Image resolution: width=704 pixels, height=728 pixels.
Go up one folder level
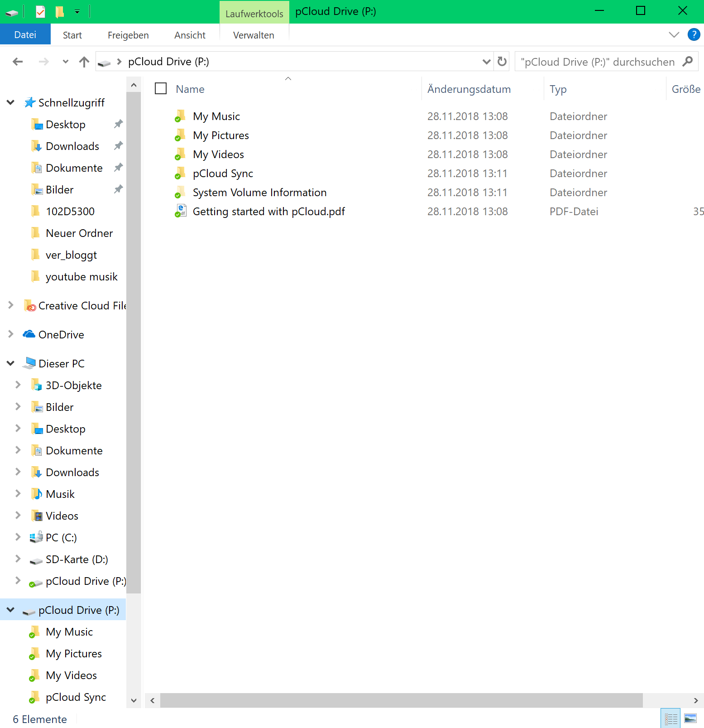point(84,62)
